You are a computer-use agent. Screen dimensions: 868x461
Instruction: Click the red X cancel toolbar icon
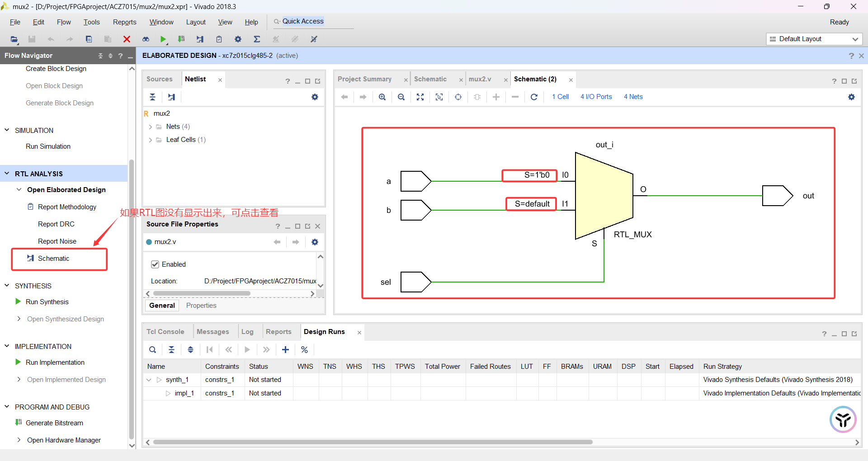pos(127,39)
